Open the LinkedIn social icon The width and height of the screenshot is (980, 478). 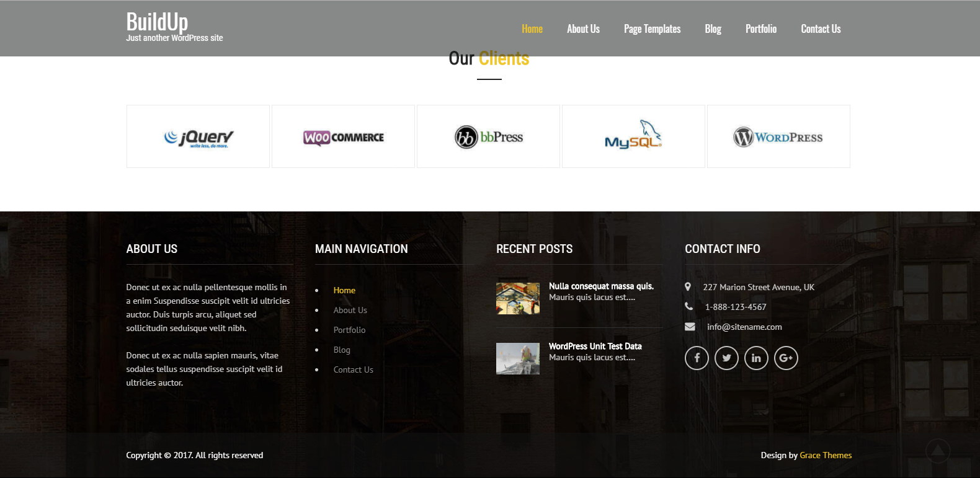[756, 358]
